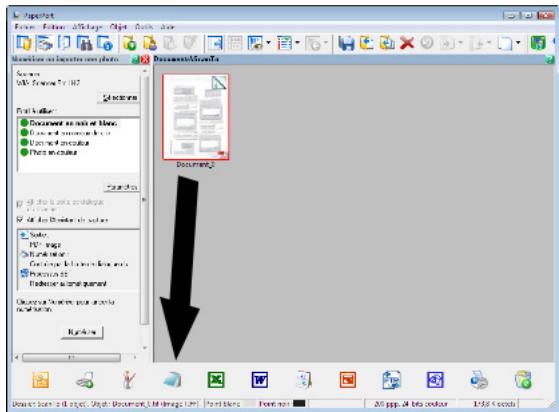559x412 pixels.
Task: Open the Affichage menu
Action: click(87, 27)
